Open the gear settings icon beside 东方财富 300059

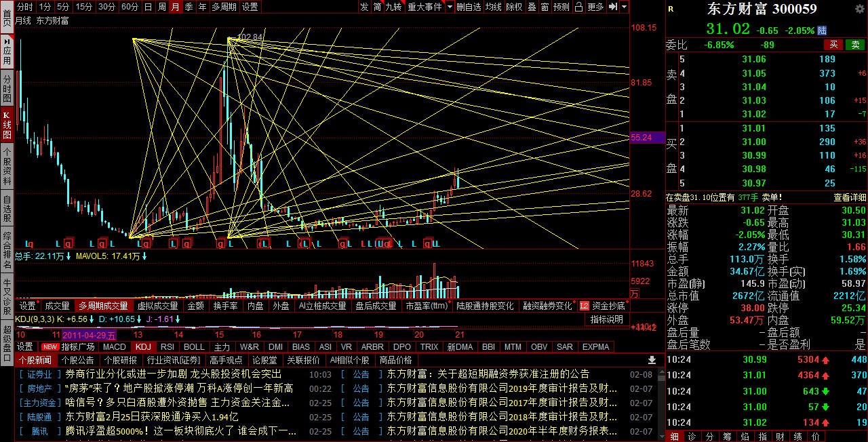click(860, 9)
